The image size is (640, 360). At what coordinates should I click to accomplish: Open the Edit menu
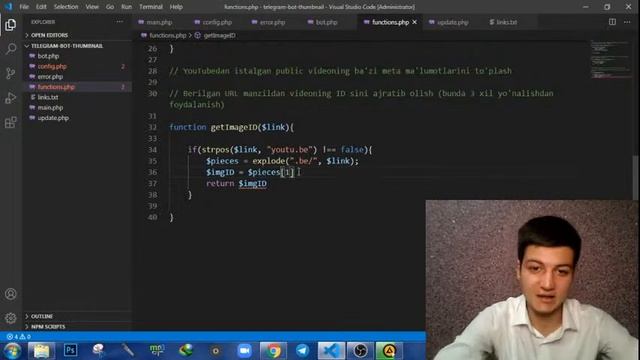[x=41, y=7]
